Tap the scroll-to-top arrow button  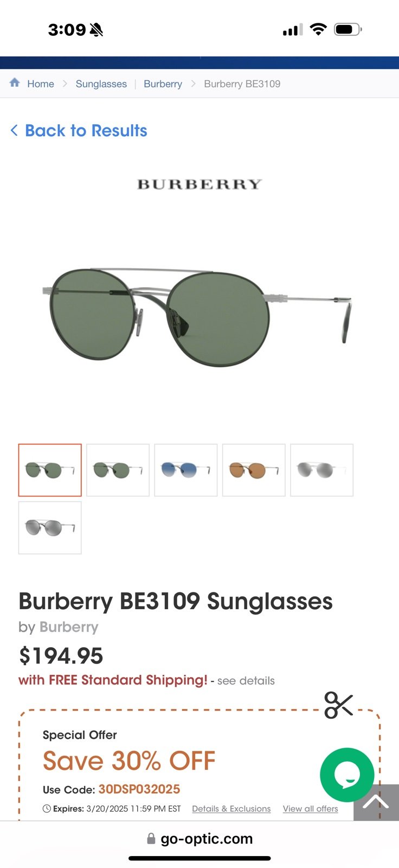pyautogui.click(x=376, y=802)
